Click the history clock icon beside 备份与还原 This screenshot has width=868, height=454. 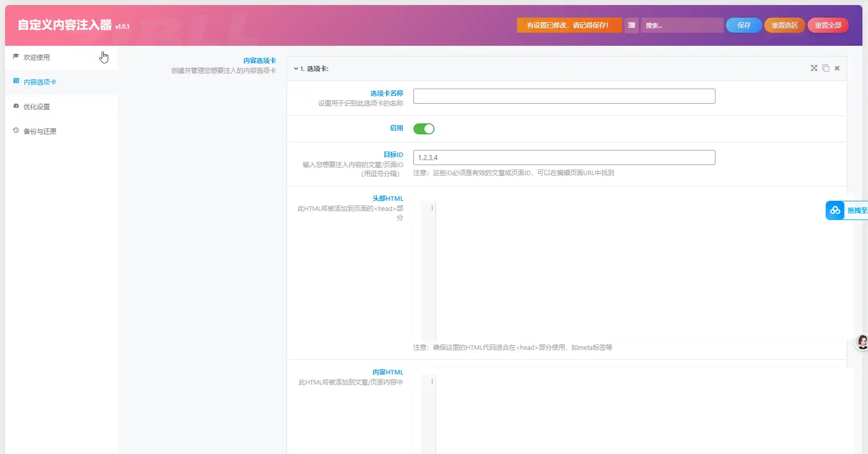pyautogui.click(x=16, y=131)
